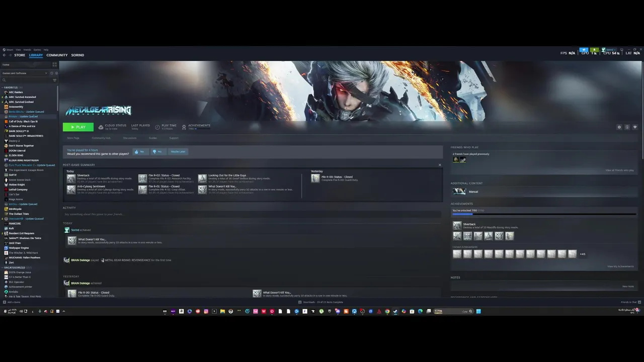
Task: Click the Cloud Status icon
Action: click(101, 127)
